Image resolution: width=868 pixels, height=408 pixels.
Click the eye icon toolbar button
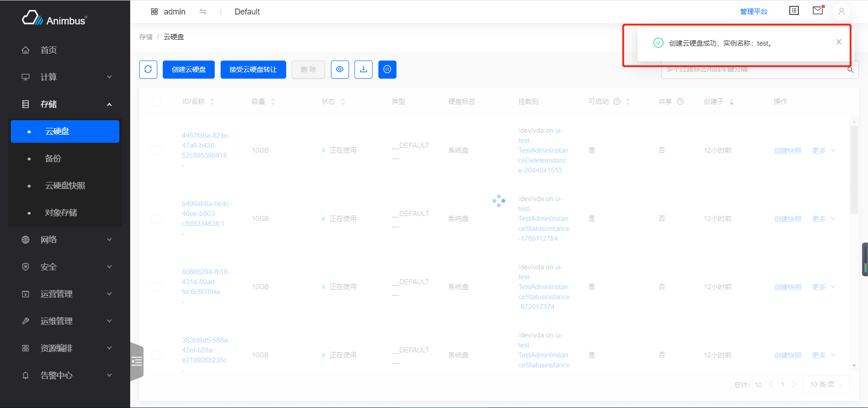pos(340,70)
